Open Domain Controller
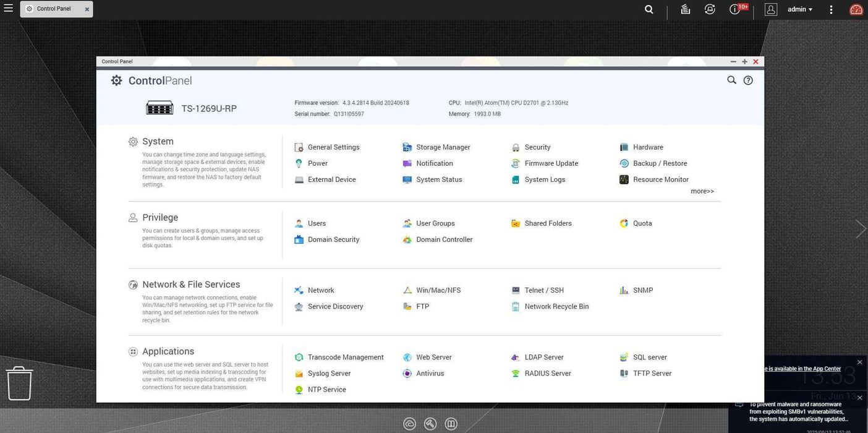This screenshot has width=868, height=433. [438, 239]
